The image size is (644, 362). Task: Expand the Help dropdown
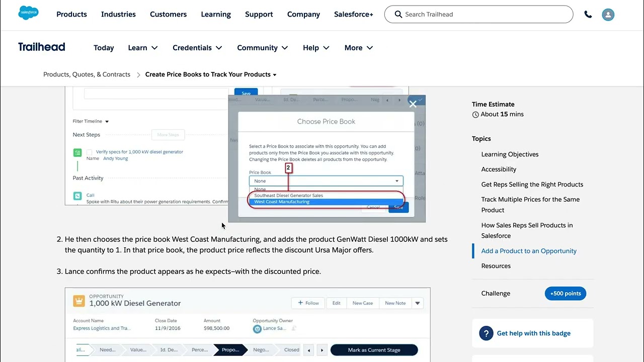[316, 48]
